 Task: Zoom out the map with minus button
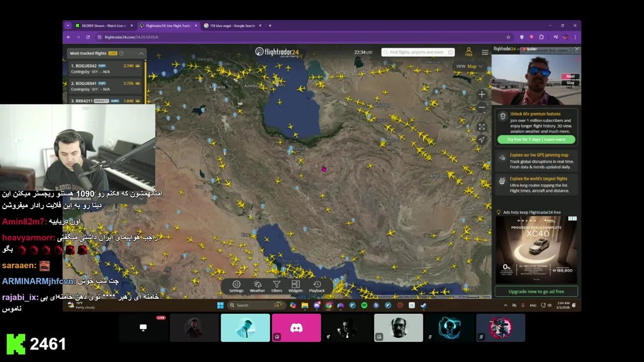point(481,107)
